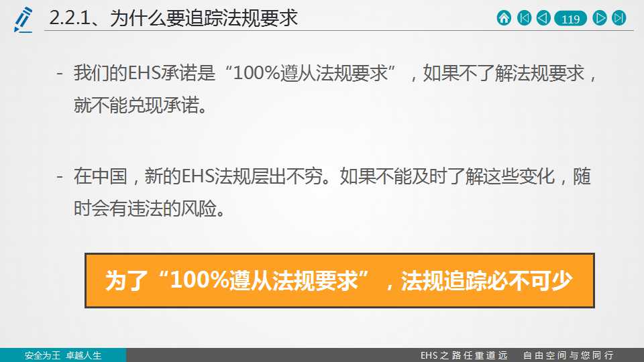
Task: Click footer tab 安全为王 卓越人生
Action: [x=63, y=355]
